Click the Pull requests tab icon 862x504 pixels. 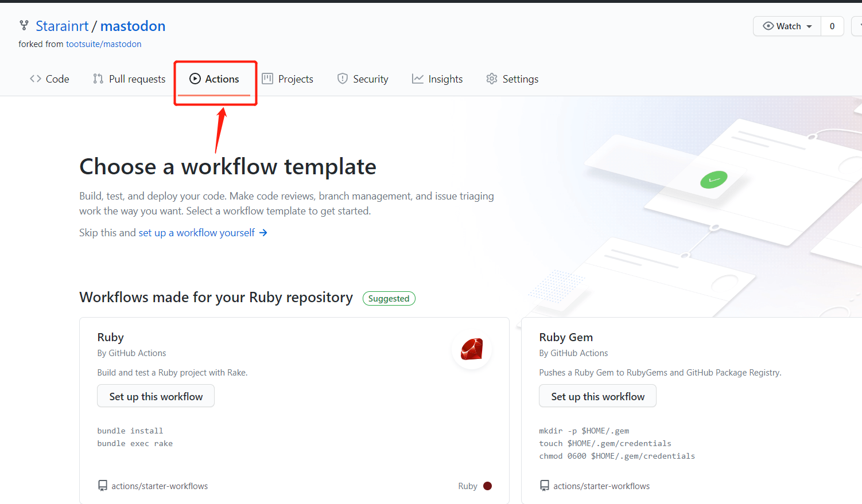98,79
